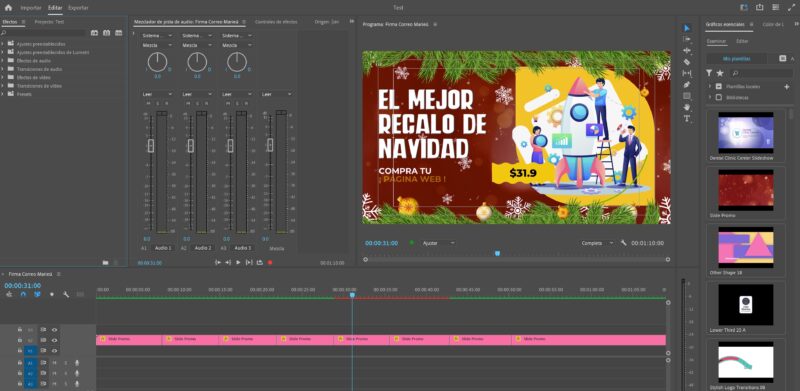Viewport: 800px width, 391px height.
Task: Open Color de Lumetri tab
Action: [x=773, y=25]
